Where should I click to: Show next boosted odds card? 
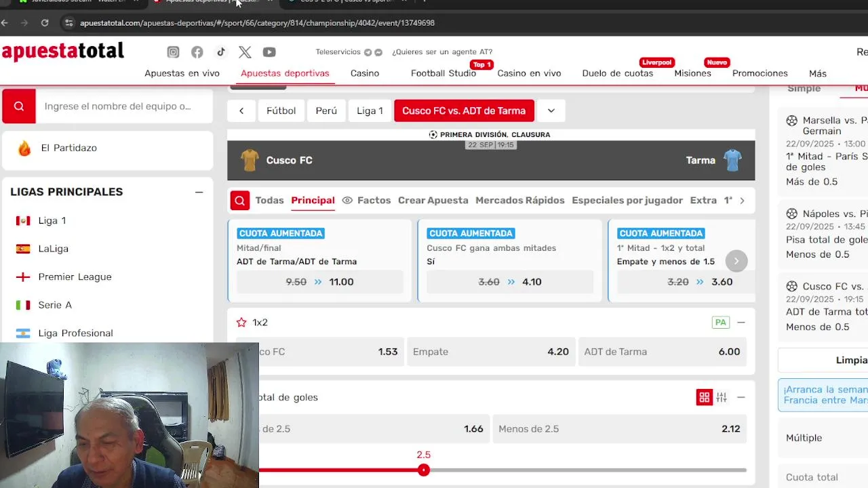736,261
